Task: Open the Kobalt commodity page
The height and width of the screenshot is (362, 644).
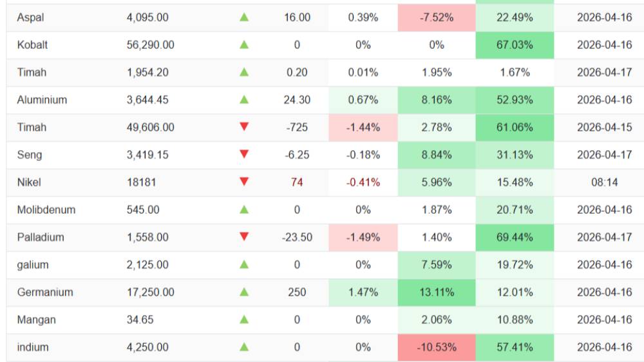Action: pos(32,45)
